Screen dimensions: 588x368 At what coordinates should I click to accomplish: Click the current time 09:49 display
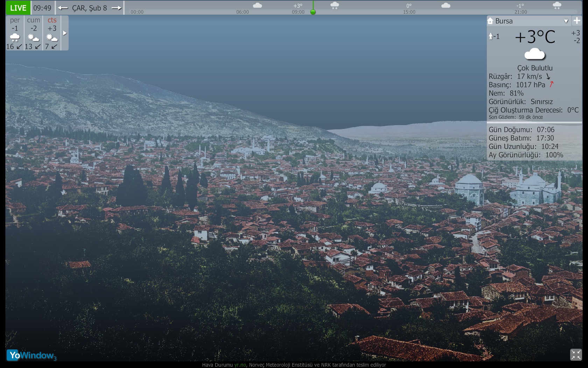coord(42,8)
